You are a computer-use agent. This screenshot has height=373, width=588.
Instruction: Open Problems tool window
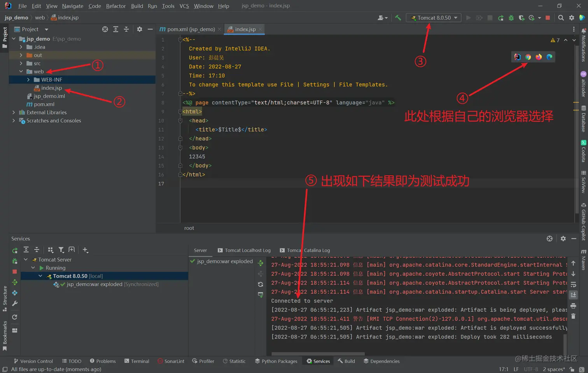tap(103, 361)
